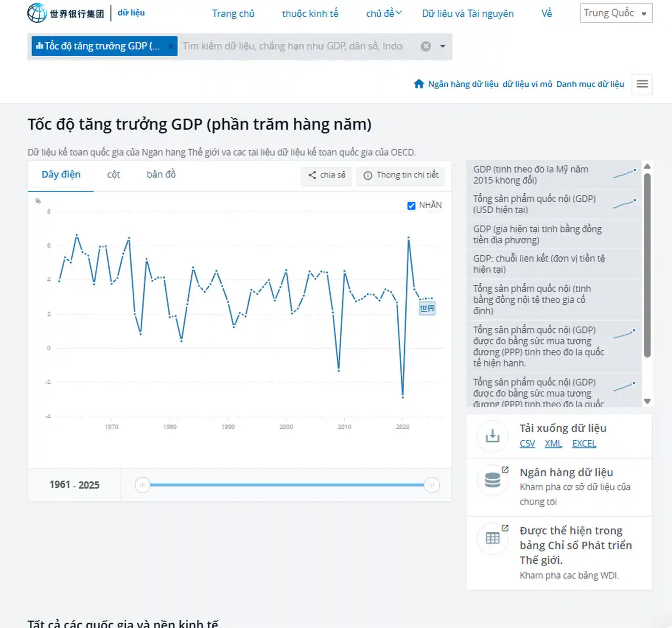Click the search data input field
The image size is (672, 628).
(293, 46)
